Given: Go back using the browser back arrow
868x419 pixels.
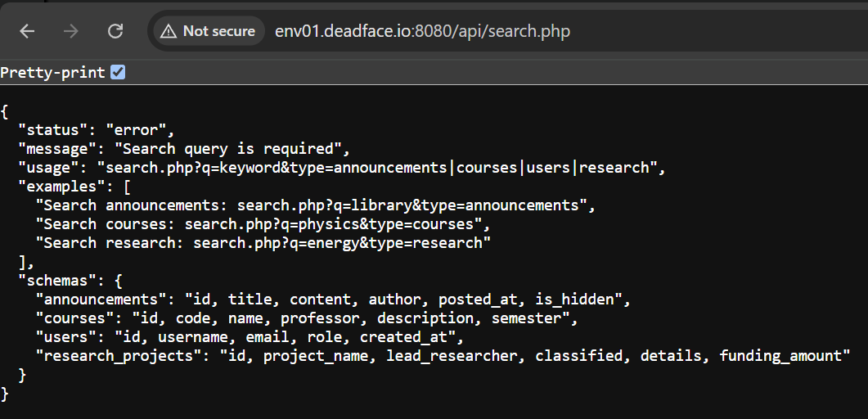Looking at the screenshot, I should (27, 31).
